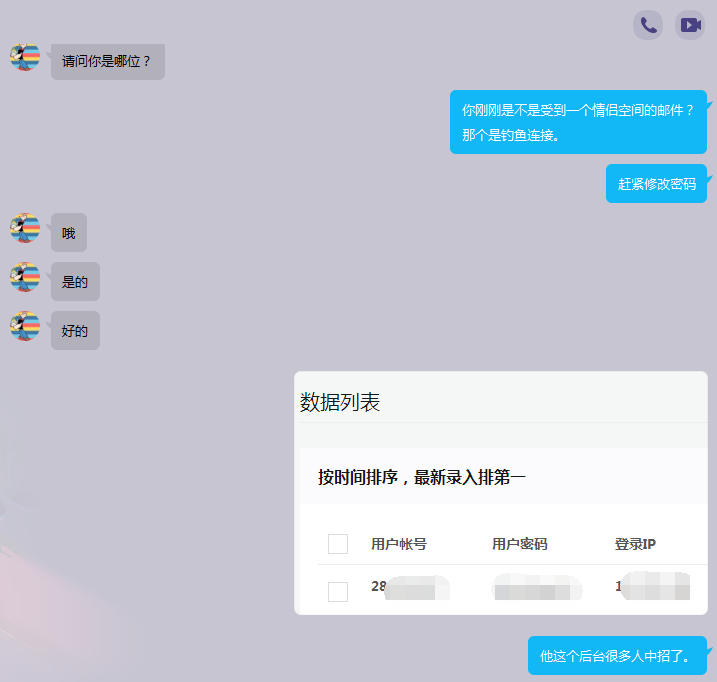Select the "是的" reply bubble
Viewport: 717px width, 682px height.
click(x=75, y=282)
